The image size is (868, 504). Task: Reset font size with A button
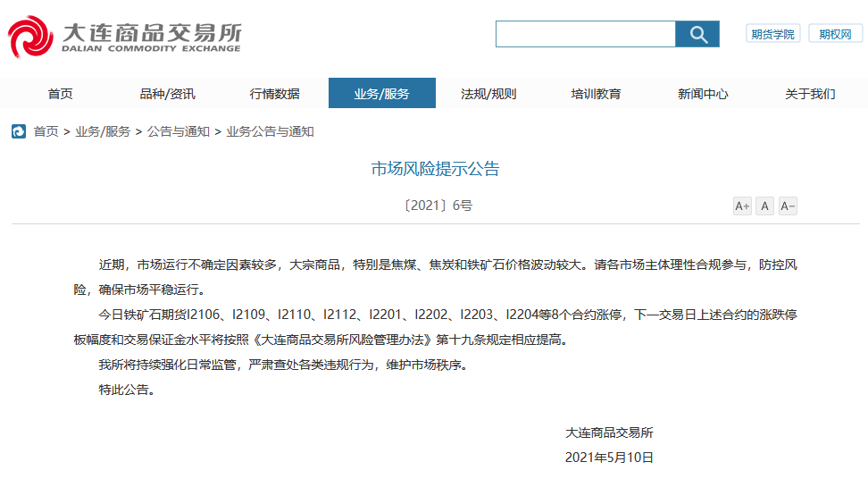(x=764, y=206)
